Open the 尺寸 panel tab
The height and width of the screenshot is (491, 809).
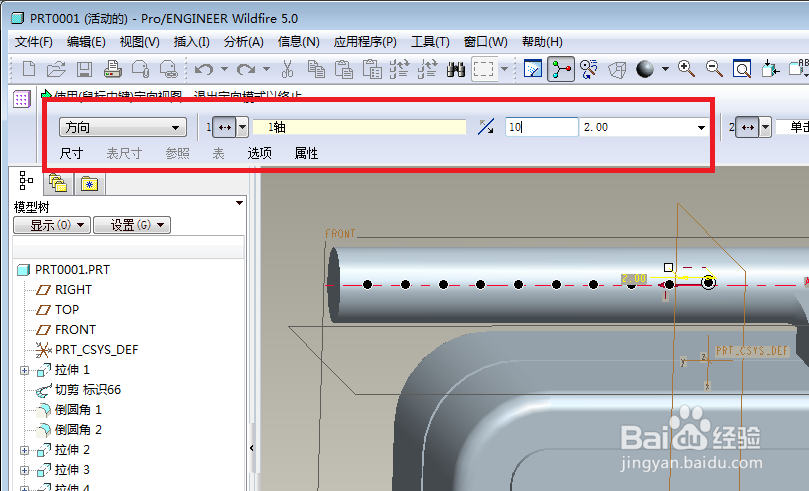[x=71, y=153]
